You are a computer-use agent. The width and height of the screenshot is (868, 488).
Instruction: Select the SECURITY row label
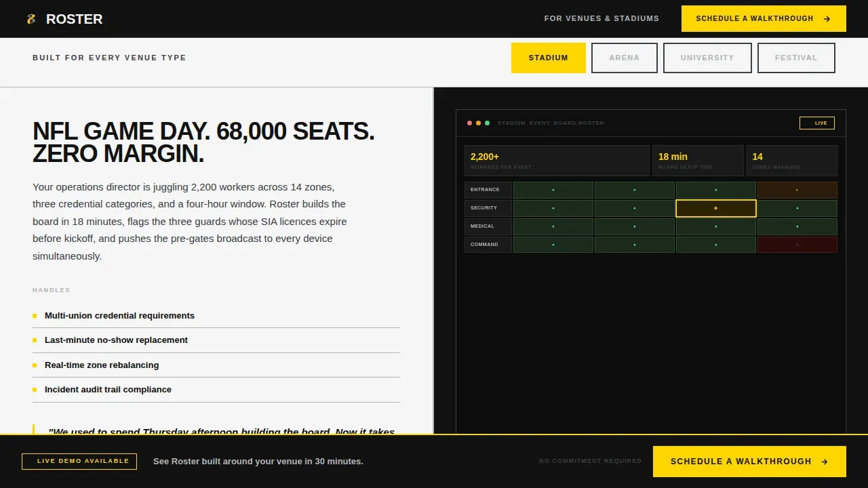pos(488,208)
